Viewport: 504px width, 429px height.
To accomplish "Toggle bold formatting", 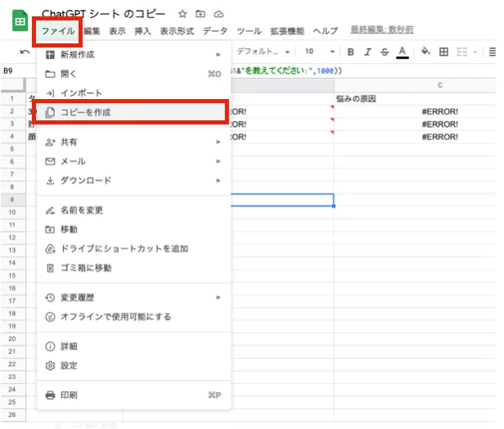I will 351,52.
